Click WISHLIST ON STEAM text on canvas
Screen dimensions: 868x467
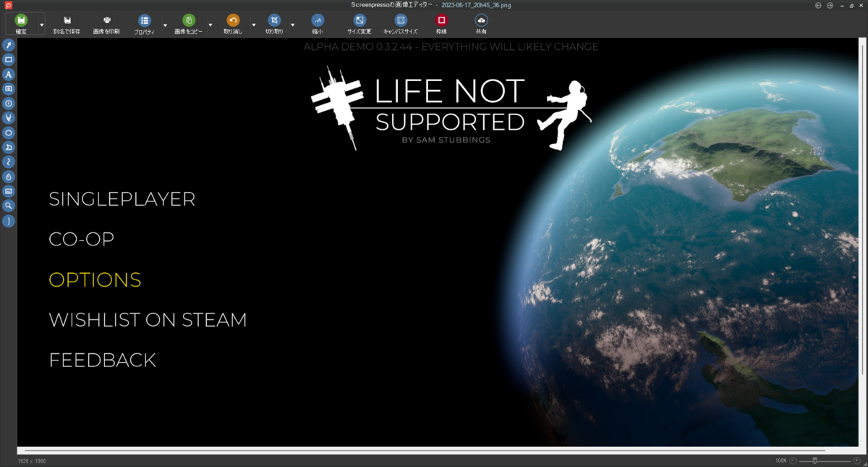pyautogui.click(x=148, y=320)
